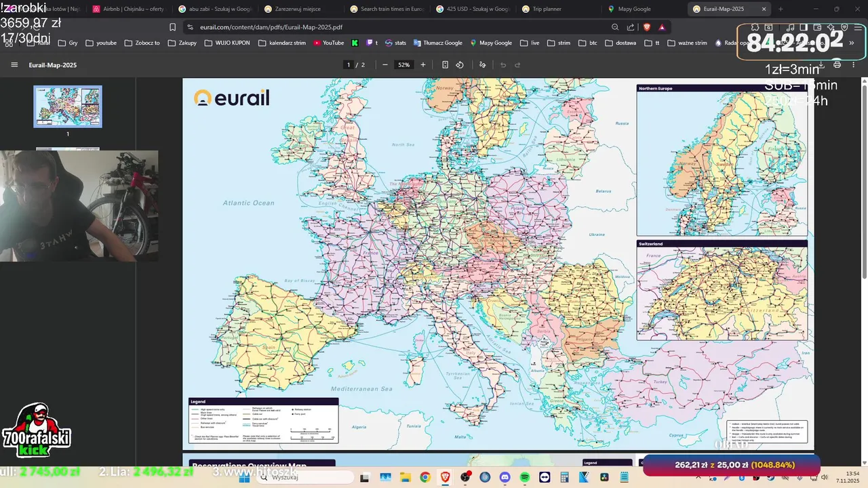The height and width of the screenshot is (488, 868).
Task: Click the PDF redo arrow
Action: click(x=517, y=65)
